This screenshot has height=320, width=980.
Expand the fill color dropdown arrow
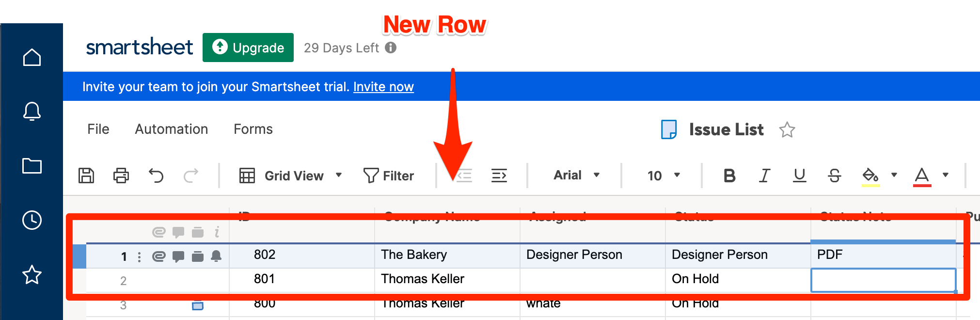coord(894,175)
